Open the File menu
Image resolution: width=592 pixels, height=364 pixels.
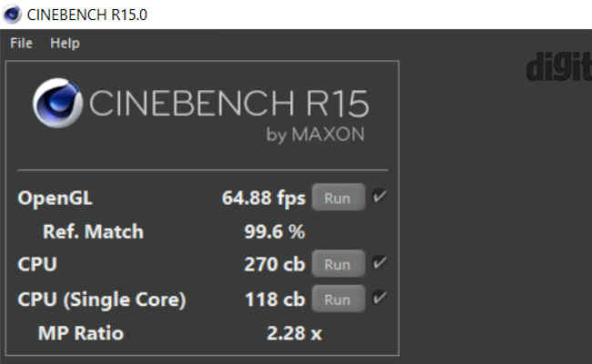21,44
